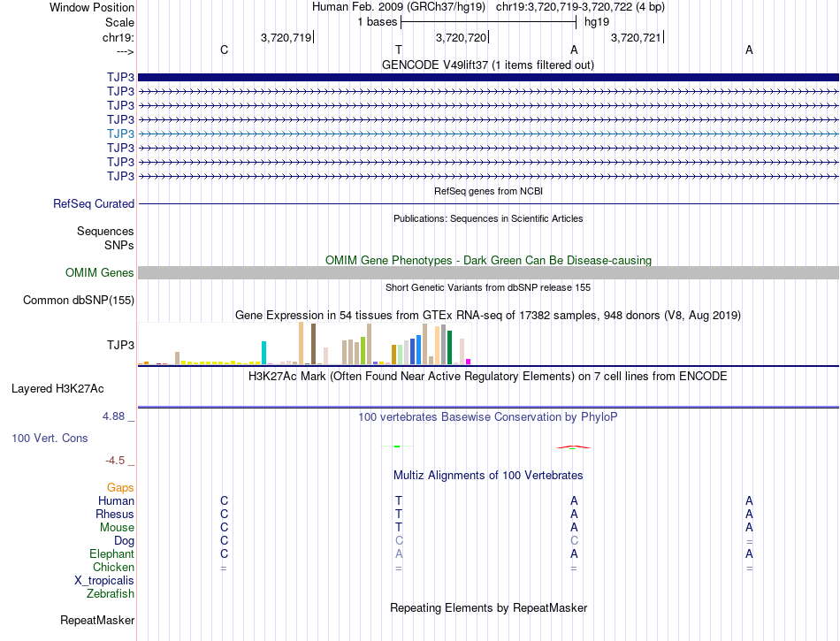Click the chr19: ruler label

[118, 37]
